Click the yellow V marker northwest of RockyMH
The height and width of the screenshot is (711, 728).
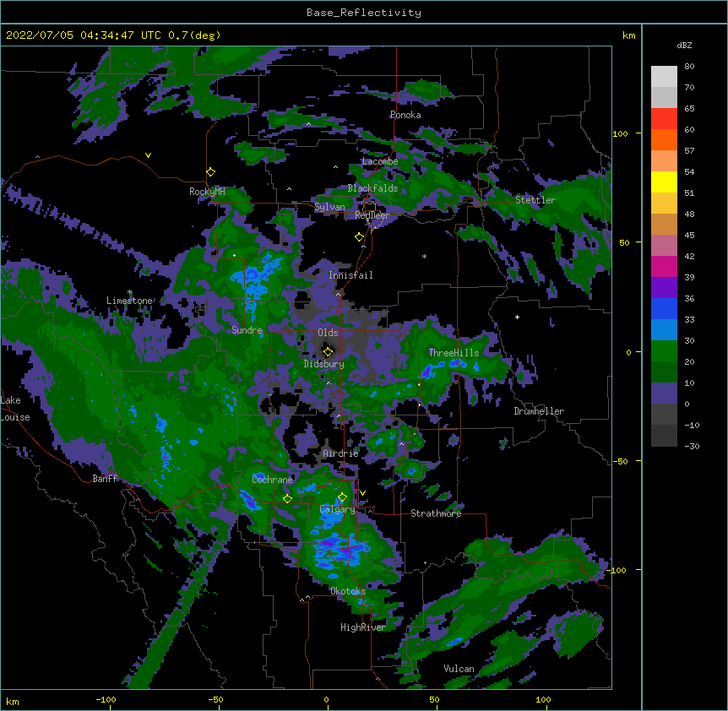[148, 155]
